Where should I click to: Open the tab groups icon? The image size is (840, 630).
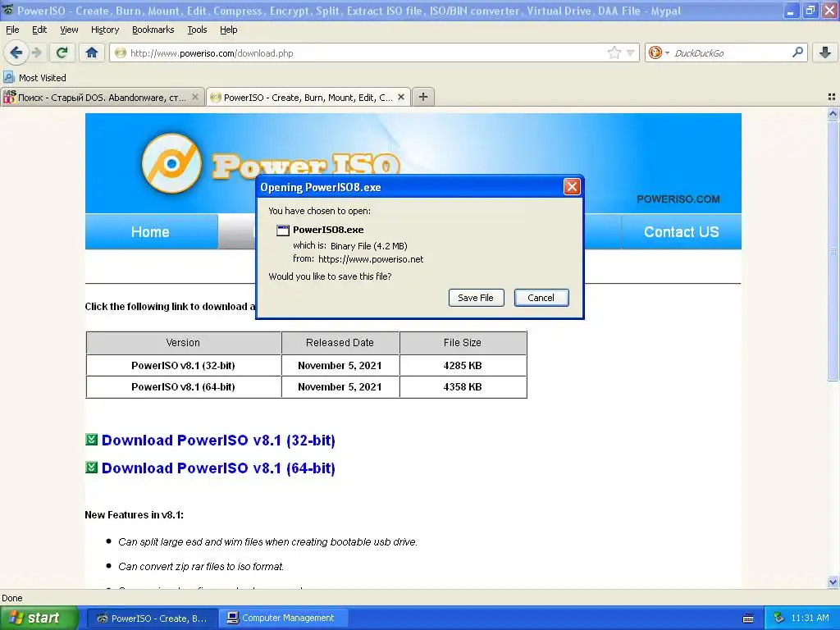(x=832, y=97)
